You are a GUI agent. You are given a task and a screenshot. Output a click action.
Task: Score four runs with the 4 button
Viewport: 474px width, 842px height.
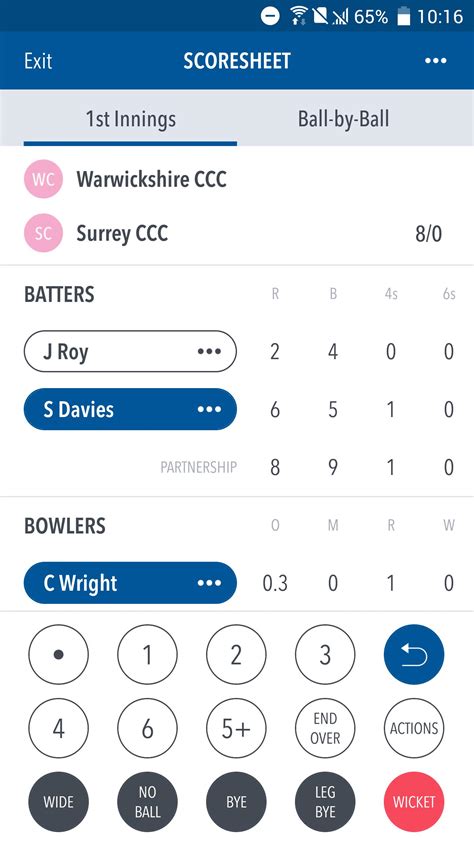tap(59, 728)
